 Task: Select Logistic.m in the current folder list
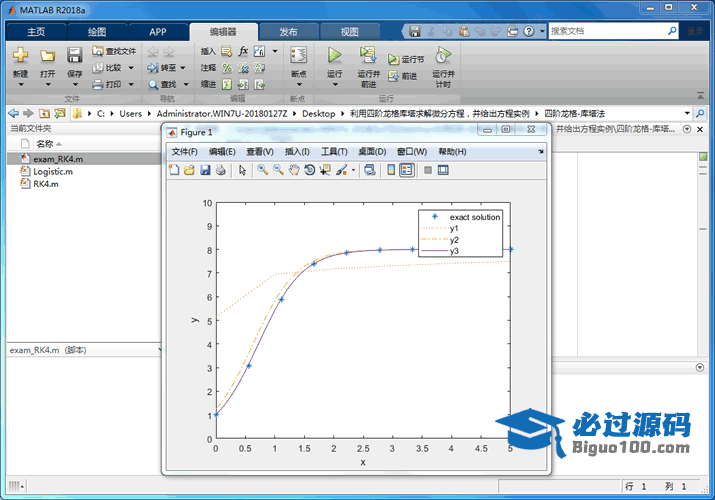tap(52, 171)
